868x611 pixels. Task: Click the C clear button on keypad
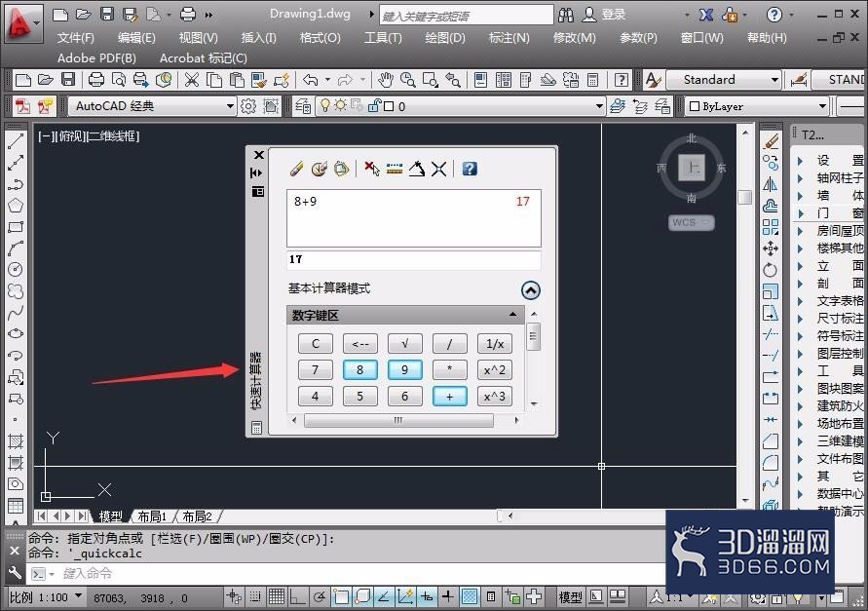tap(315, 343)
